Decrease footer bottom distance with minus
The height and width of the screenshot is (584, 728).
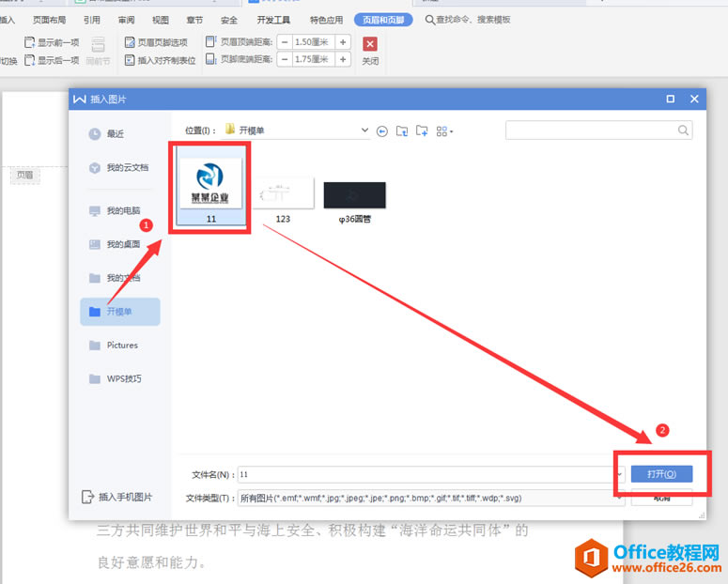pyautogui.click(x=285, y=59)
